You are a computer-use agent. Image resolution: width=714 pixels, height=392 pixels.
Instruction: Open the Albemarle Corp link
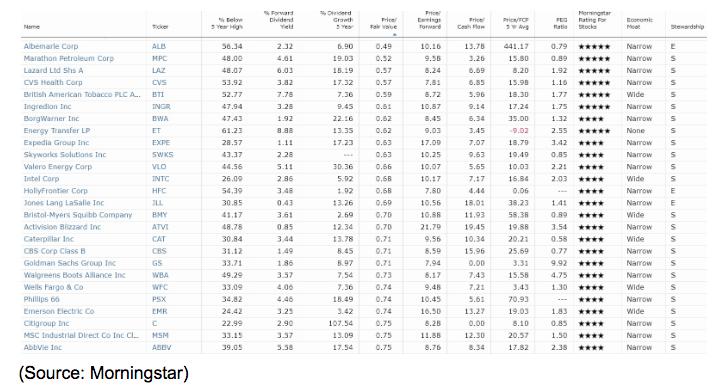pos(51,46)
